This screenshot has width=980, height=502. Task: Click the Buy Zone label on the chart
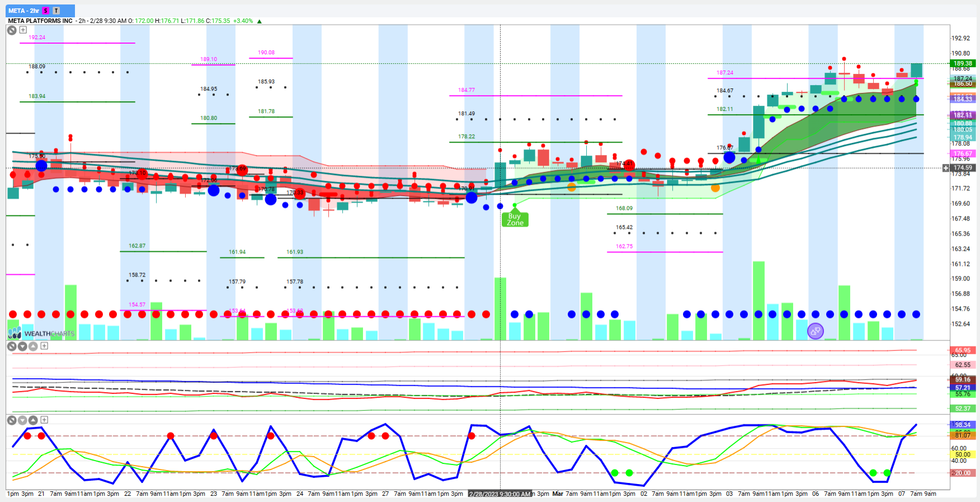pos(515,219)
